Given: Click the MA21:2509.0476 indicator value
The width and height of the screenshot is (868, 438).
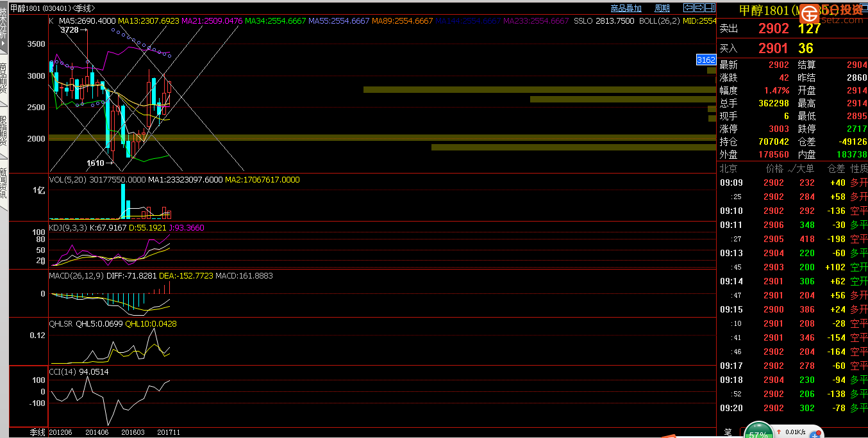Looking at the screenshot, I should click(x=212, y=20).
